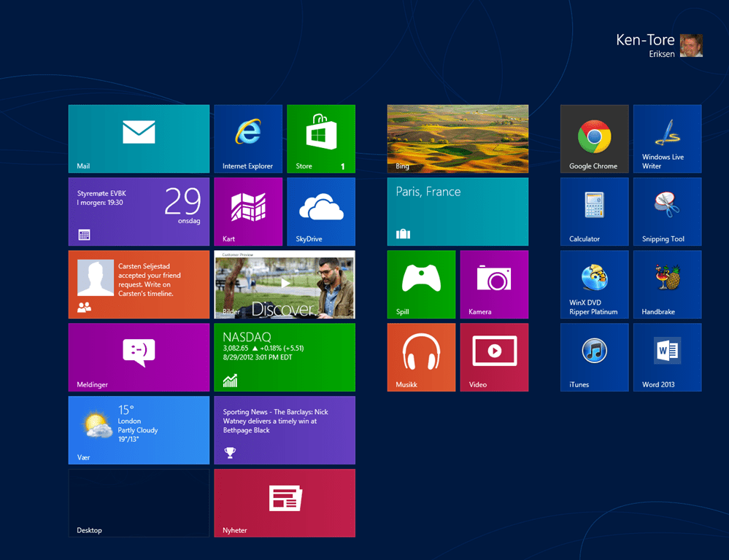Open the SkyDrive tile
The height and width of the screenshot is (560, 729).
coord(321,211)
